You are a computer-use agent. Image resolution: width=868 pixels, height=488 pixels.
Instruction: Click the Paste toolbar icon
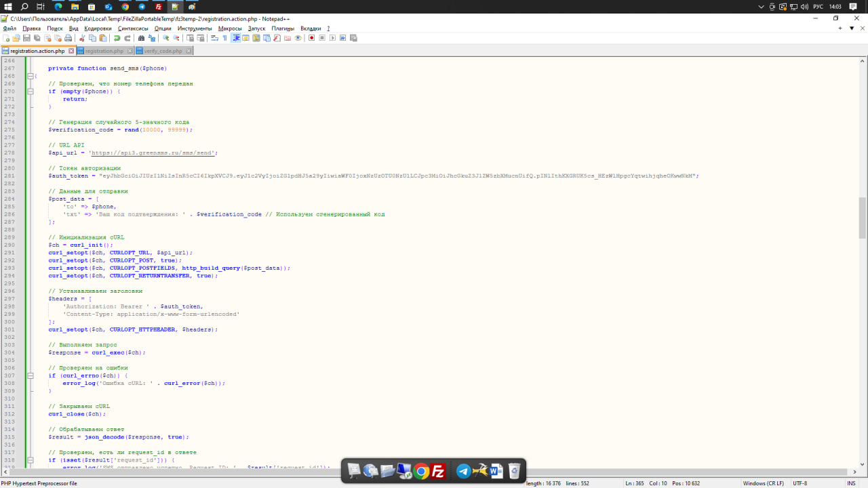[103, 38]
